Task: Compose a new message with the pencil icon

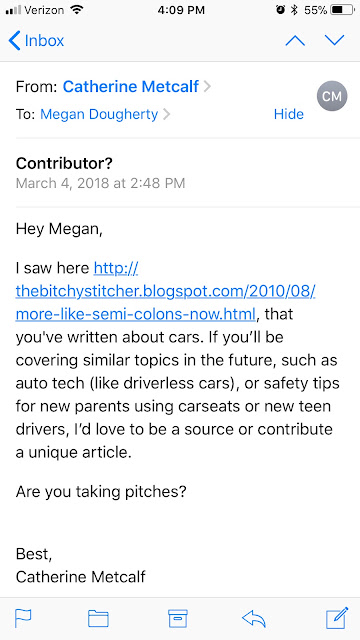Action: (x=337, y=618)
